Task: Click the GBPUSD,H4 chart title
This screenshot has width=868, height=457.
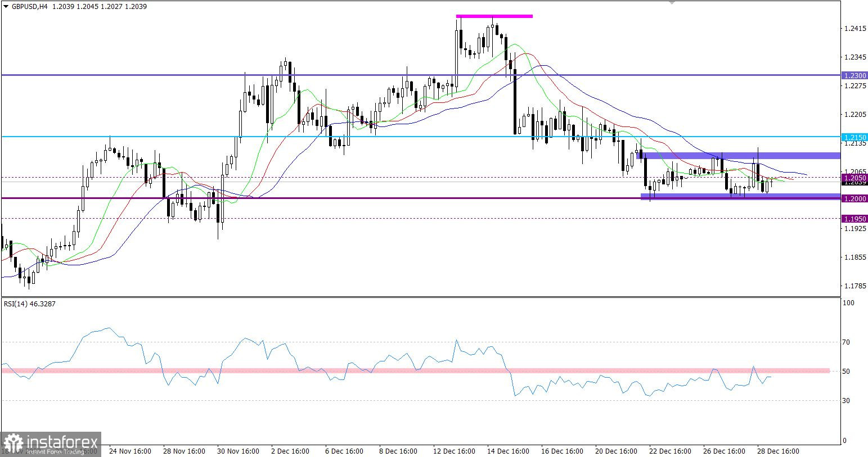Action: (29, 7)
